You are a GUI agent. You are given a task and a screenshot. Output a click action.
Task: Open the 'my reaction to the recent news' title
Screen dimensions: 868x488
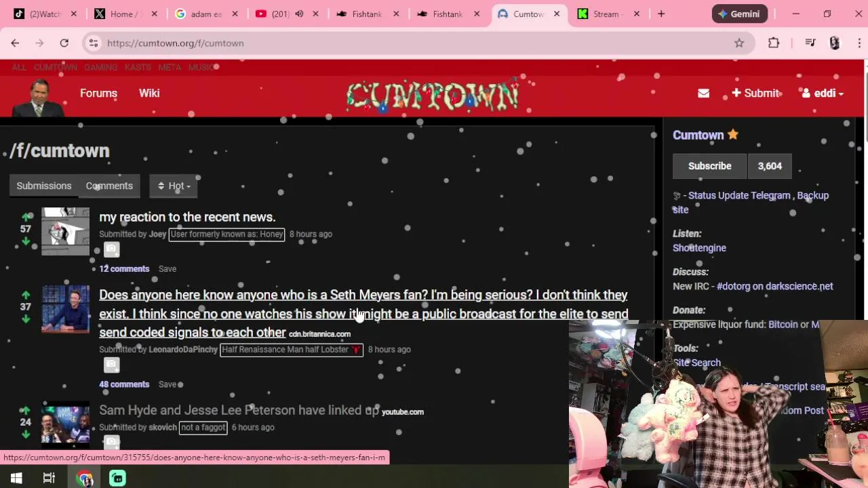click(187, 217)
